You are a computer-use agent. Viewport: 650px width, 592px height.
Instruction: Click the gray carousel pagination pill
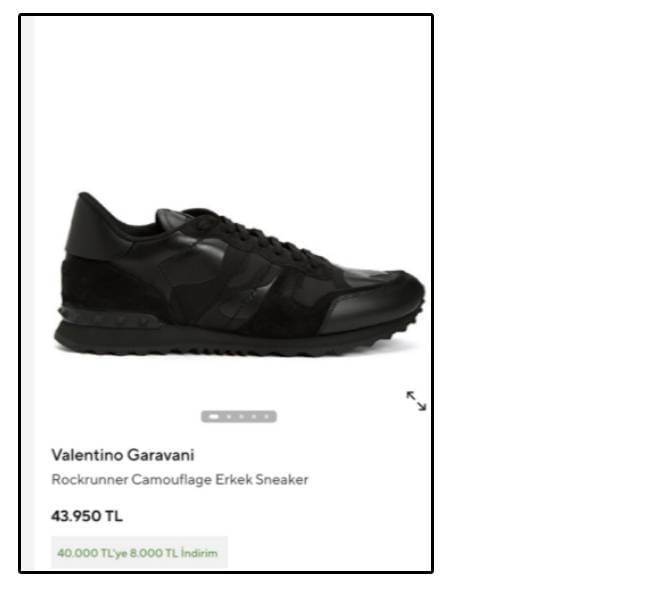pyautogui.click(x=239, y=417)
